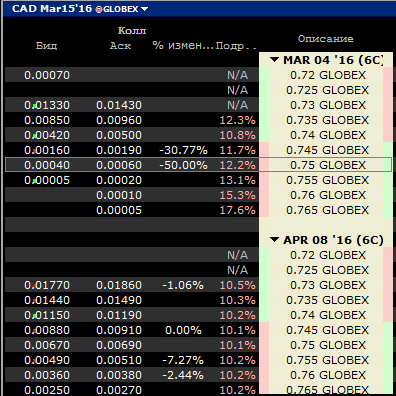
Task: Click the Аск column header
Action: (120, 45)
